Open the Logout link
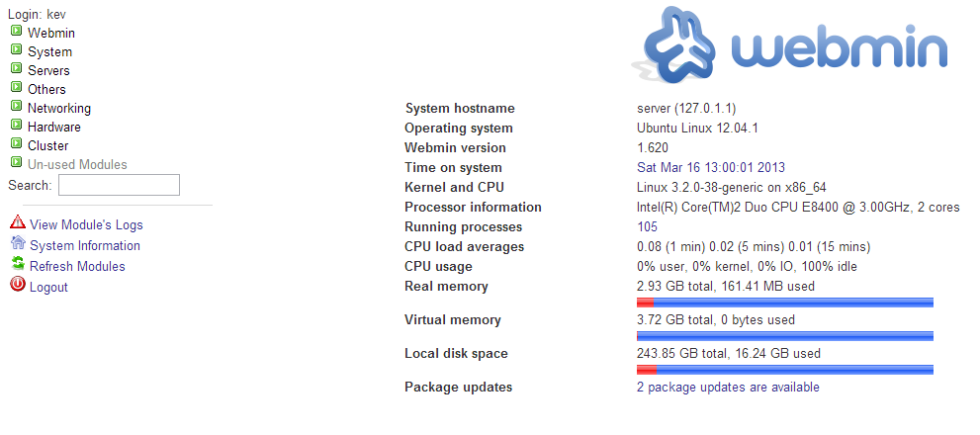Screen dimensions: 980x435 (48, 287)
